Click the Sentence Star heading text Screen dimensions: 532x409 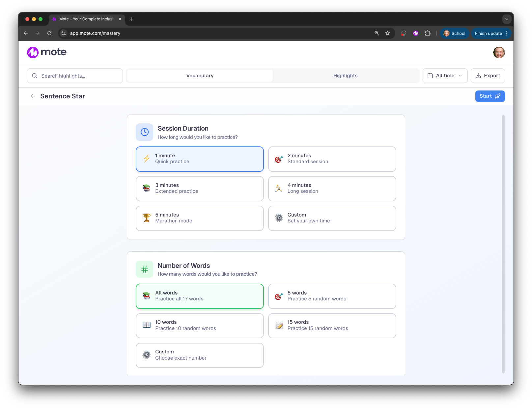63,96
